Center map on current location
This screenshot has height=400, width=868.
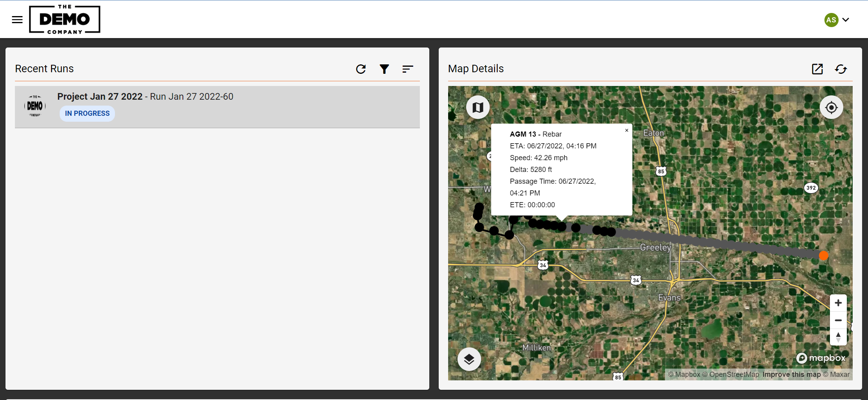(831, 107)
